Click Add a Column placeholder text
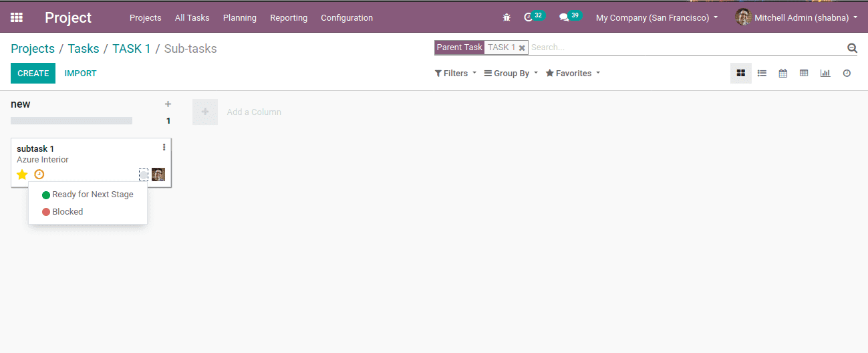Screen dimensions: 868x353 tap(254, 112)
